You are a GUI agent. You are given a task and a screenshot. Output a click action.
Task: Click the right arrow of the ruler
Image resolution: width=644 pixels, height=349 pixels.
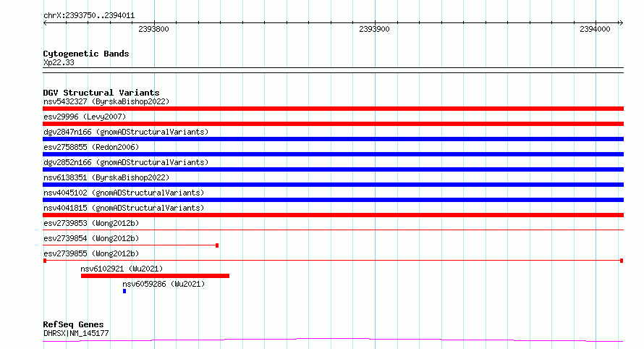[621, 22]
